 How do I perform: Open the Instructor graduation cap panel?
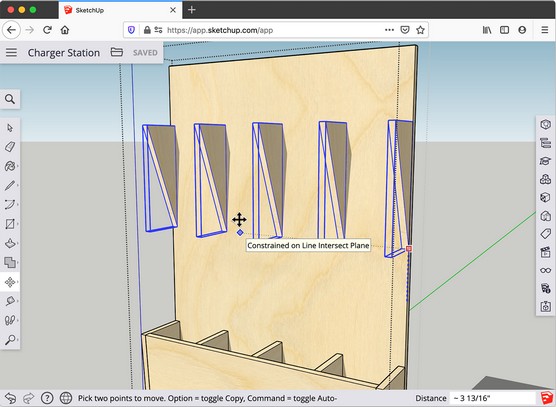click(x=545, y=161)
